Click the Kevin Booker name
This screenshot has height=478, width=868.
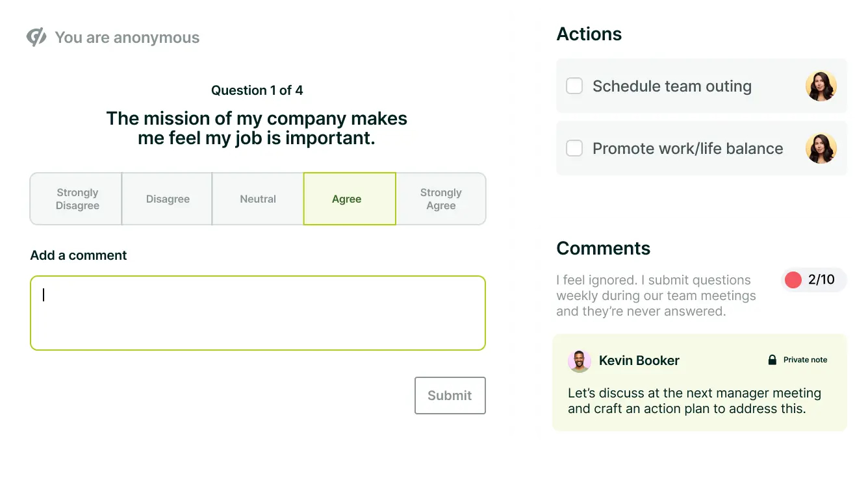[x=639, y=361]
